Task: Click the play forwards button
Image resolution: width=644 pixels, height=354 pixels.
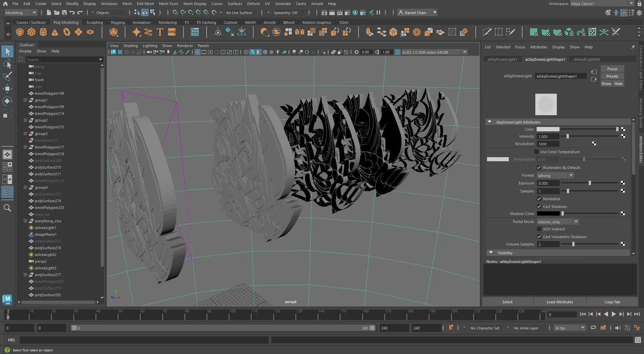Action: [613, 314]
